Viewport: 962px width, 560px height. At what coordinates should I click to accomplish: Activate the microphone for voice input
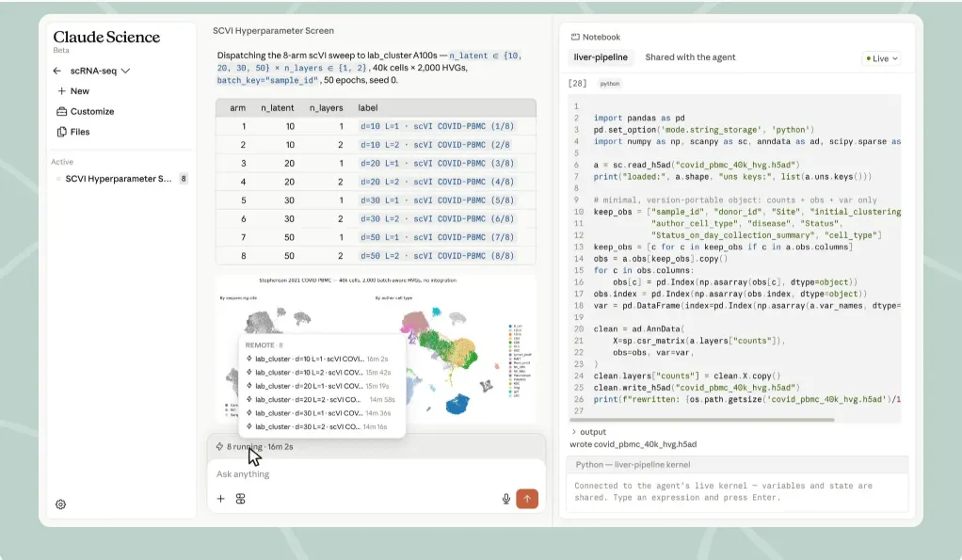pyautogui.click(x=506, y=499)
